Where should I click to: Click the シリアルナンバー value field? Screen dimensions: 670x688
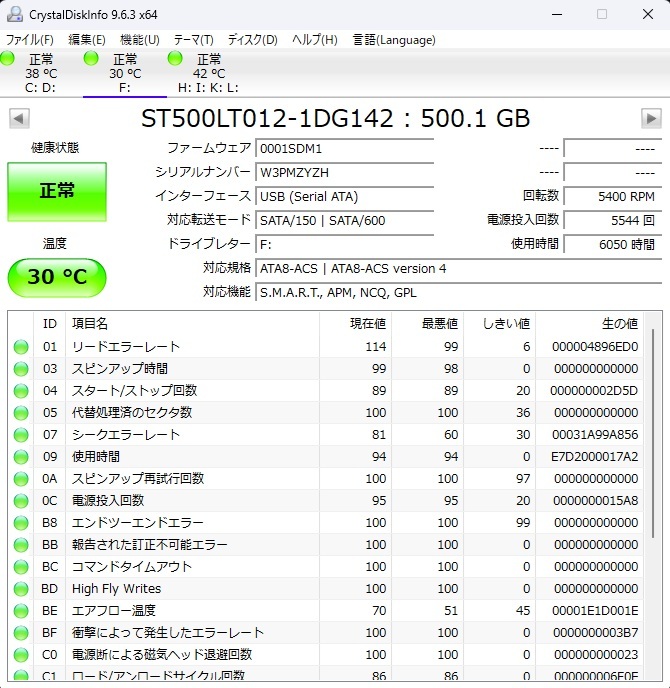pyautogui.click(x=344, y=172)
